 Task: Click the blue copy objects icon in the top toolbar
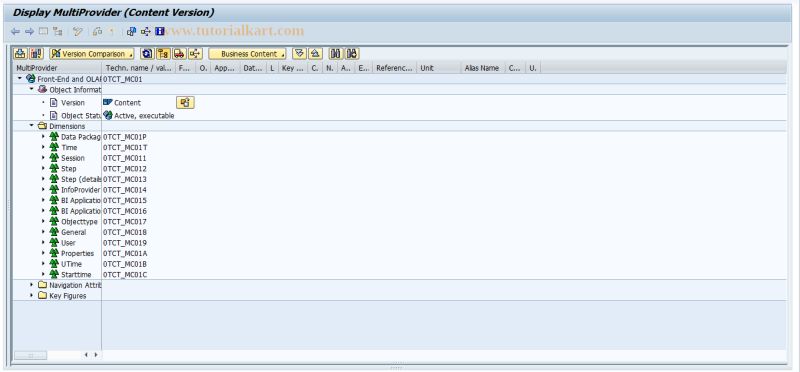tap(132, 32)
